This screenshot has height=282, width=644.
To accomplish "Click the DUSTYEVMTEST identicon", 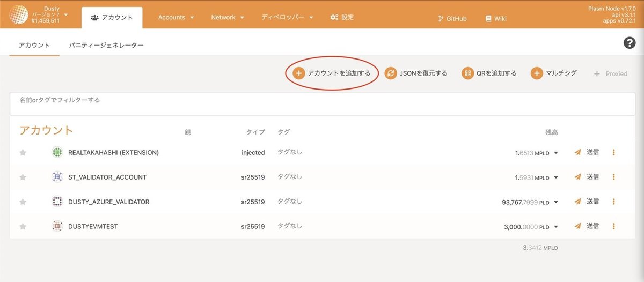I will 57,226.
